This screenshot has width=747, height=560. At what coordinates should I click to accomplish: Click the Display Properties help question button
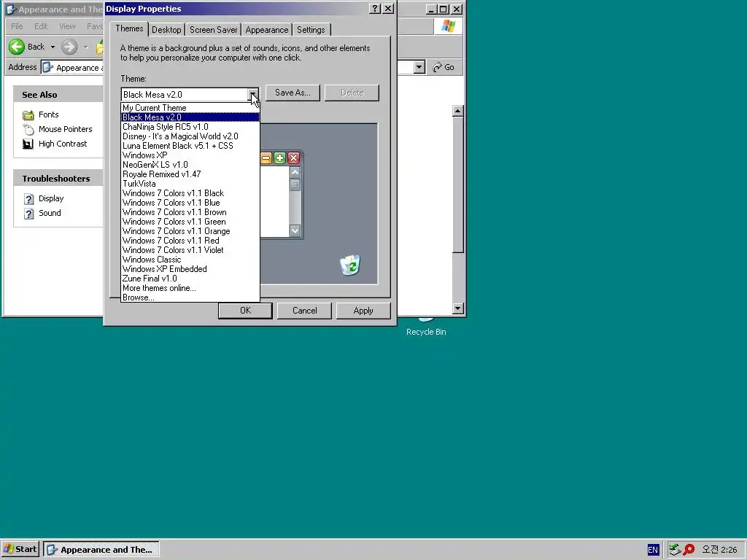[x=375, y=9]
